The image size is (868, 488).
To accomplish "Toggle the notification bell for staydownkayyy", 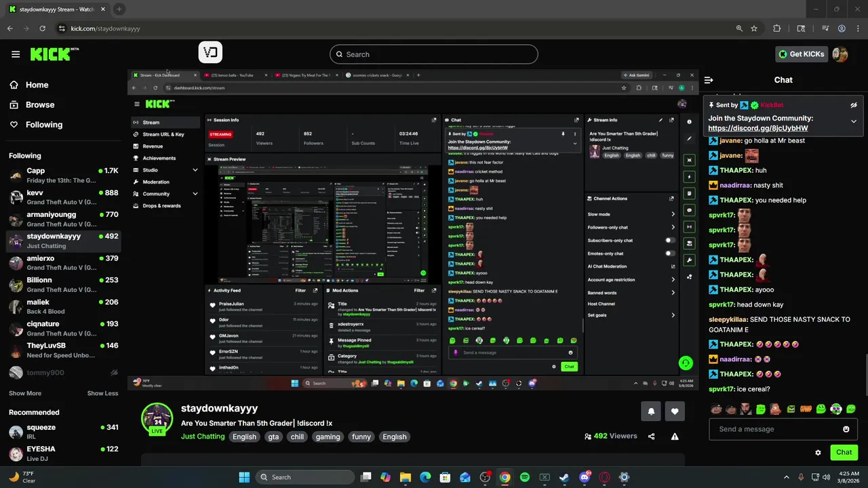I will point(651,411).
